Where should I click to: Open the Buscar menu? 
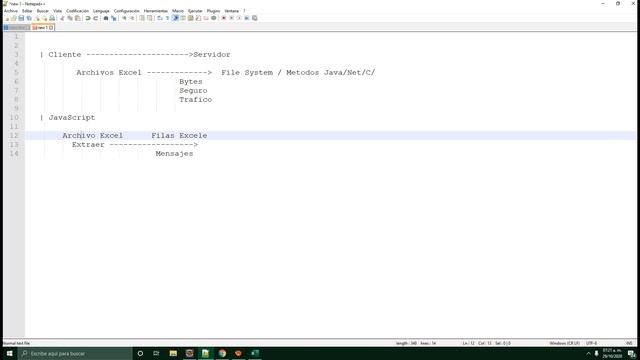click(43, 11)
